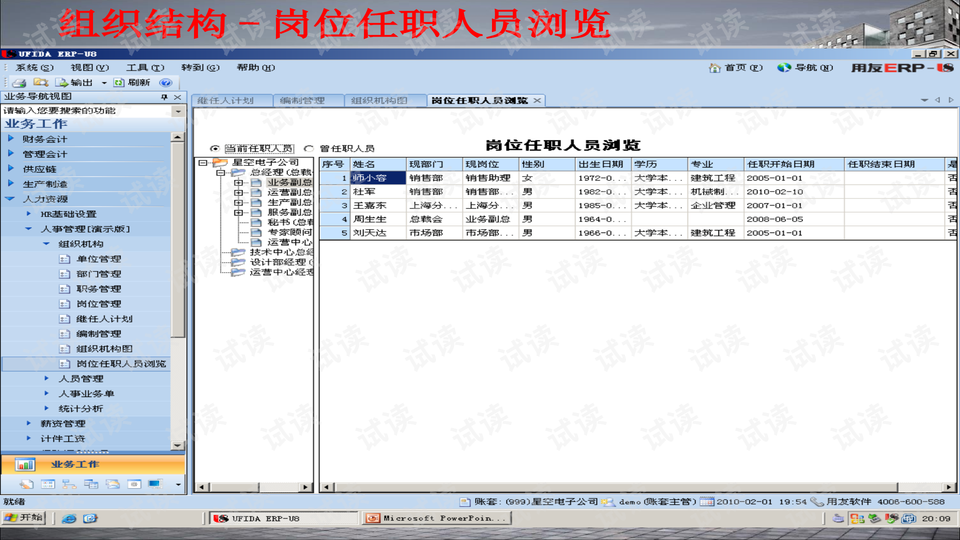Expand the 生产制造 section
The height and width of the screenshot is (540, 960).
point(10,184)
